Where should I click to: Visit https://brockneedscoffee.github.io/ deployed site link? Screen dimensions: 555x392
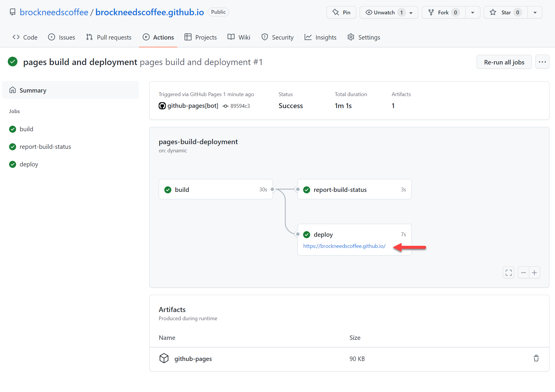point(344,246)
